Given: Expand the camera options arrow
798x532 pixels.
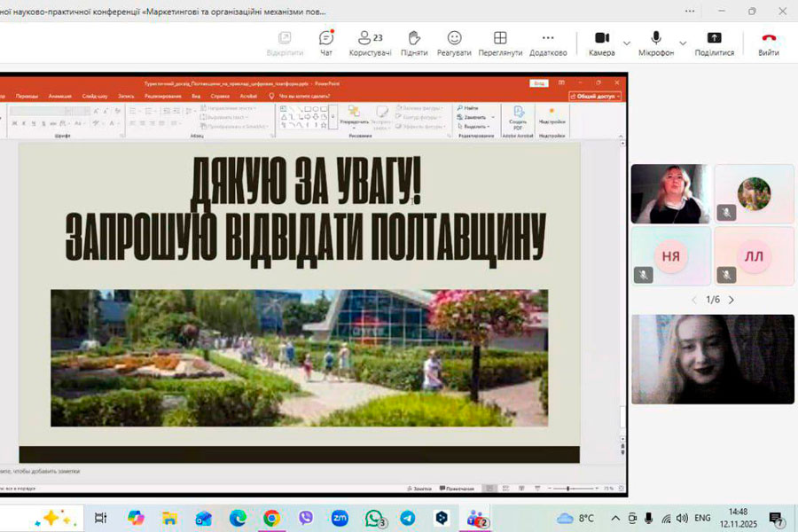Looking at the screenshot, I should 627,43.
